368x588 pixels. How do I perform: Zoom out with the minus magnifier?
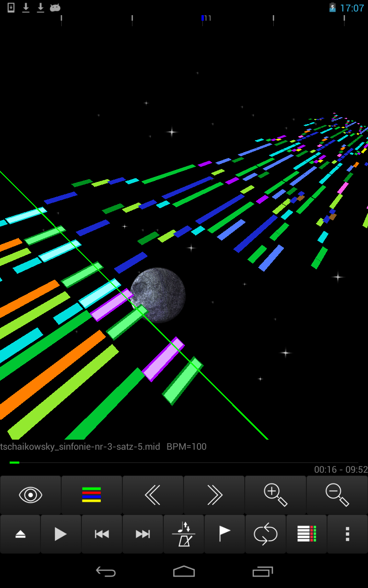click(x=337, y=495)
